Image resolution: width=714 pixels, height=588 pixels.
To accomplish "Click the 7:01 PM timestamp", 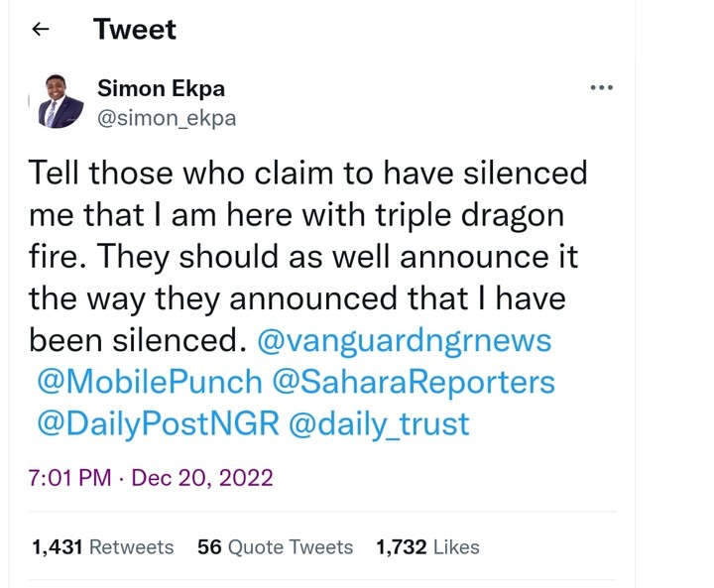I will pyautogui.click(x=69, y=478).
